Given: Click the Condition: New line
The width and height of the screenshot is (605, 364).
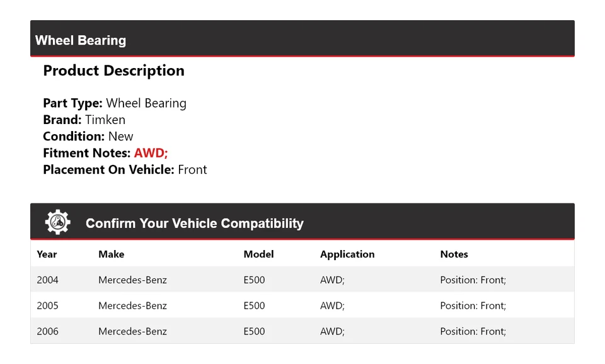Looking at the screenshot, I should (x=88, y=136).
